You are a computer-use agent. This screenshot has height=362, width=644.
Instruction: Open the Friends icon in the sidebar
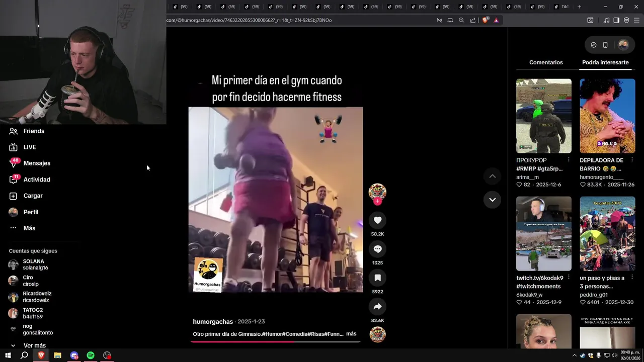tap(13, 131)
